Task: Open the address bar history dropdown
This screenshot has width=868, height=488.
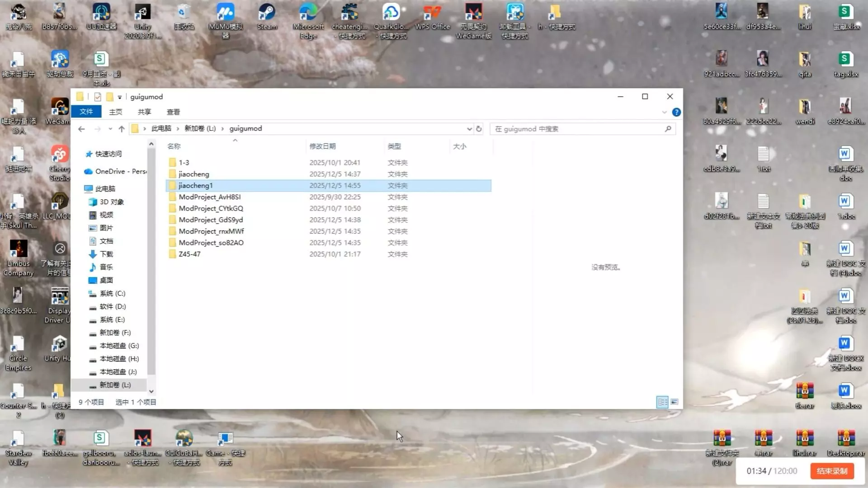Action: 469,129
